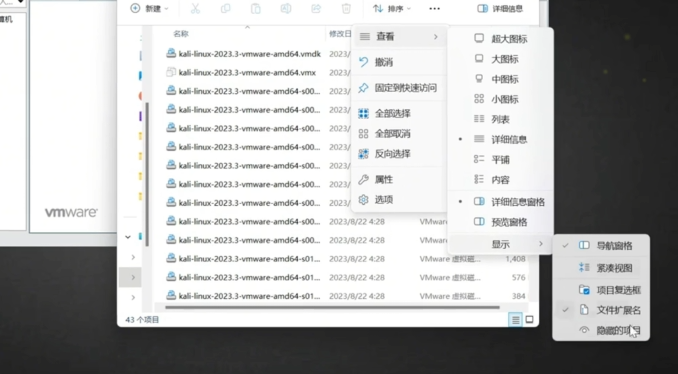678x374 pixels.
Task: Click the Share toolbar icon
Action: [x=316, y=9]
